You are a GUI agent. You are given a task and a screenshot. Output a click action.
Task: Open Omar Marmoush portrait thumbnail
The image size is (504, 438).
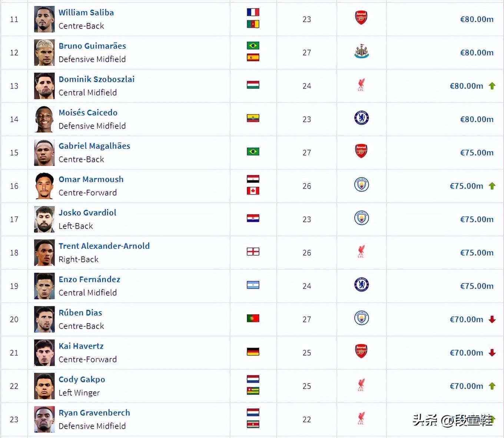point(44,186)
